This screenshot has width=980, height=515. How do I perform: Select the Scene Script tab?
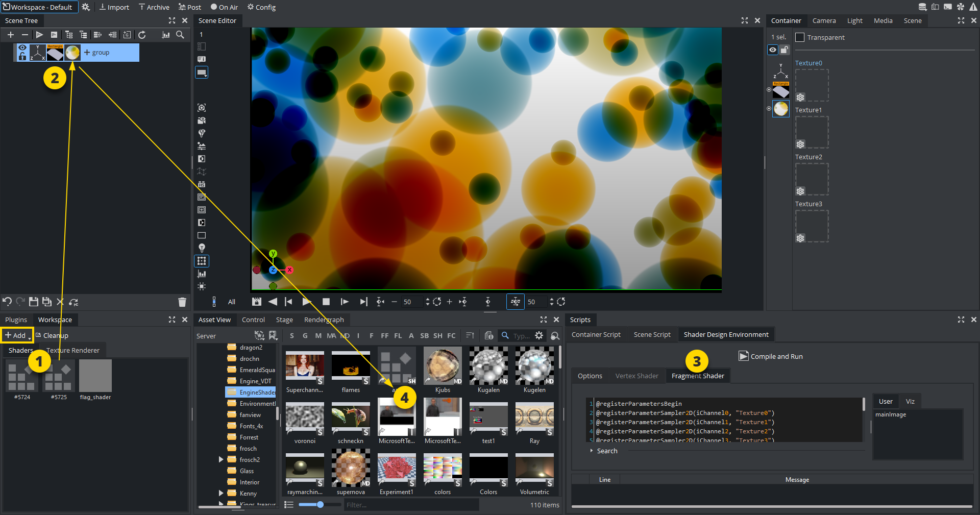coord(652,334)
